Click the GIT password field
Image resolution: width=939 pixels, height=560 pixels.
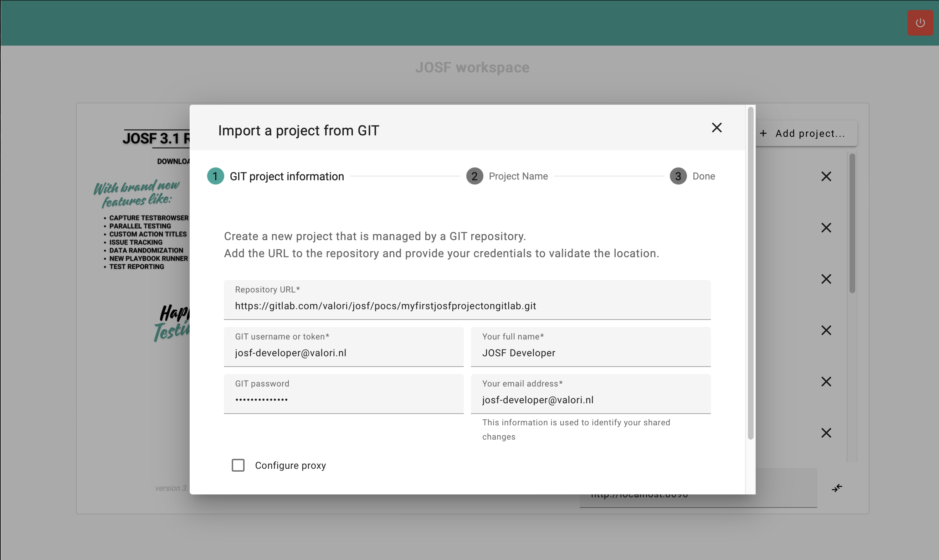[343, 400]
